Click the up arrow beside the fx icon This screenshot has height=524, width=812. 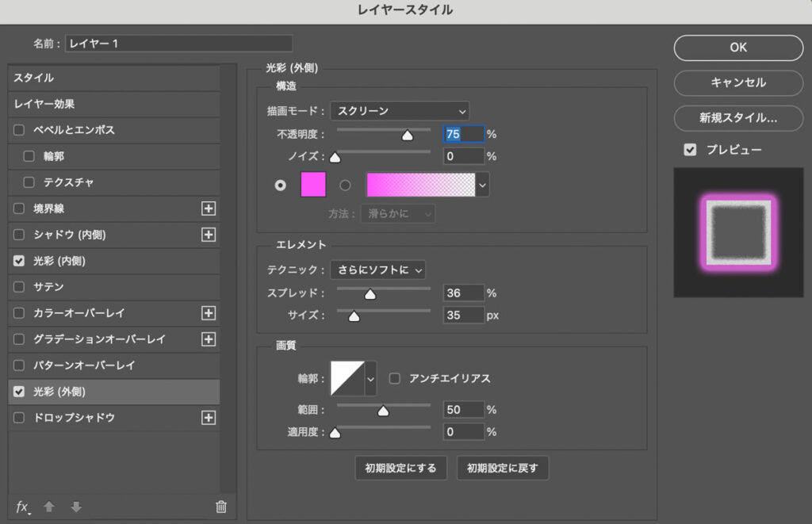click(48, 507)
